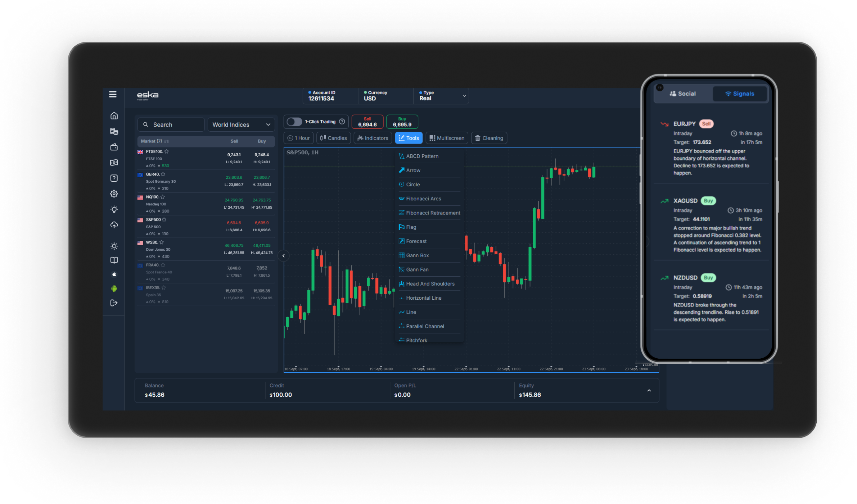Open the World Indices dropdown
The image size is (857, 504).
[x=241, y=124]
